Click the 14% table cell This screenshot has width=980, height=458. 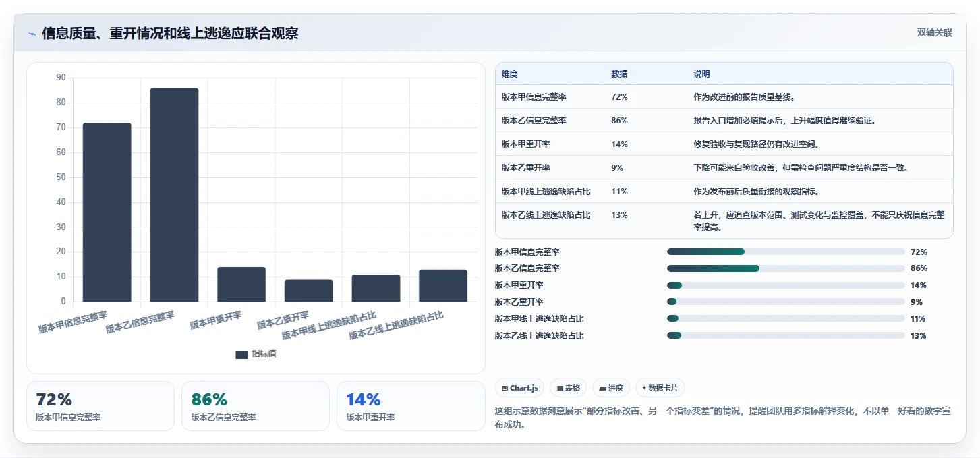(x=619, y=144)
